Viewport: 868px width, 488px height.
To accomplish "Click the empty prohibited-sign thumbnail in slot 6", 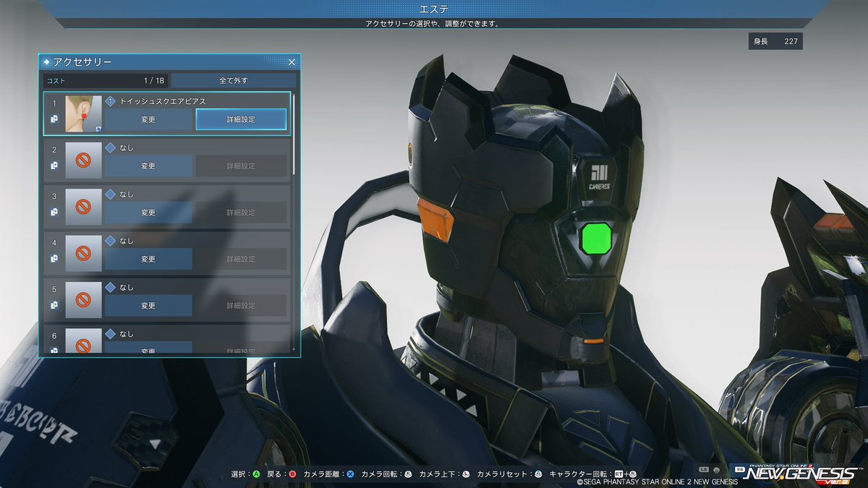I will 84,341.
